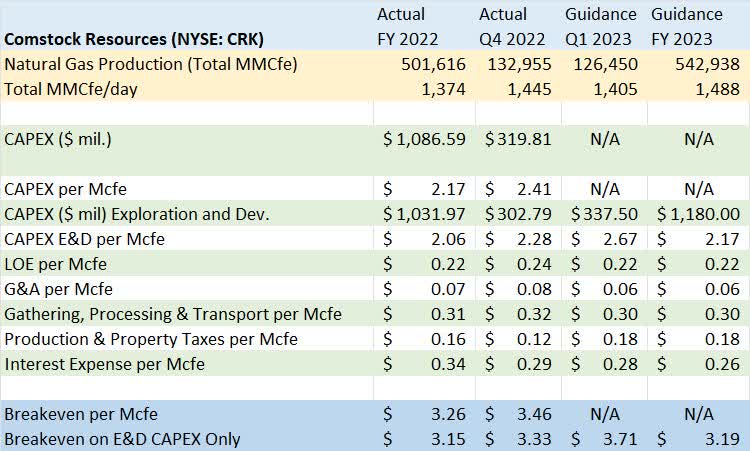
Task: Click production taxes Q1 2023 value 0.18
Action: click(x=620, y=339)
